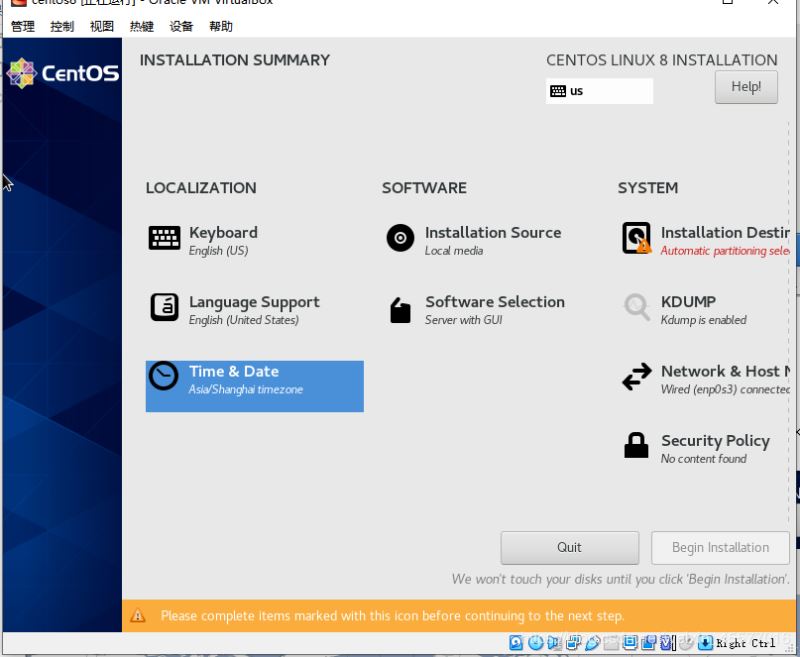800x657 pixels.
Task: Click the Installation Destination disk icon
Action: pos(636,238)
